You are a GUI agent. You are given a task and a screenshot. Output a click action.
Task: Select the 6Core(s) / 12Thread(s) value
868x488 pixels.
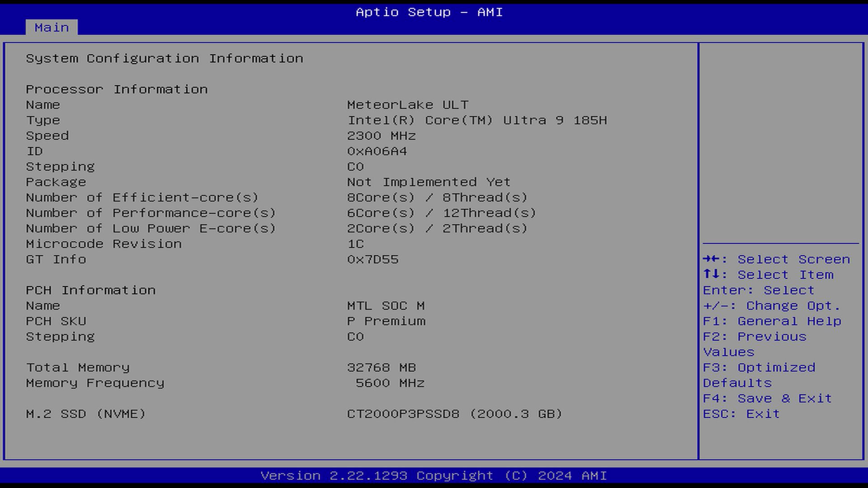pyautogui.click(x=442, y=213)
